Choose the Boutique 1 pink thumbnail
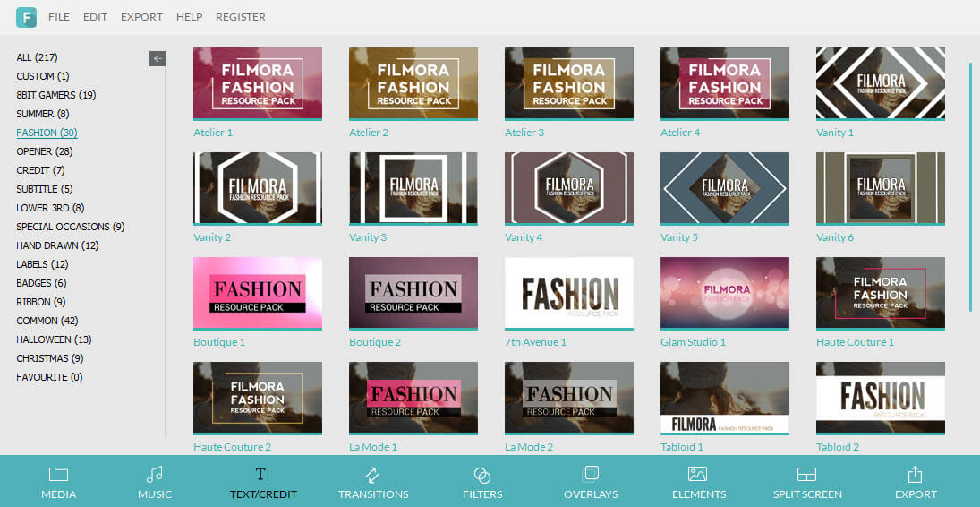Viewport: 980px width, 507px height. coord(258,294)
